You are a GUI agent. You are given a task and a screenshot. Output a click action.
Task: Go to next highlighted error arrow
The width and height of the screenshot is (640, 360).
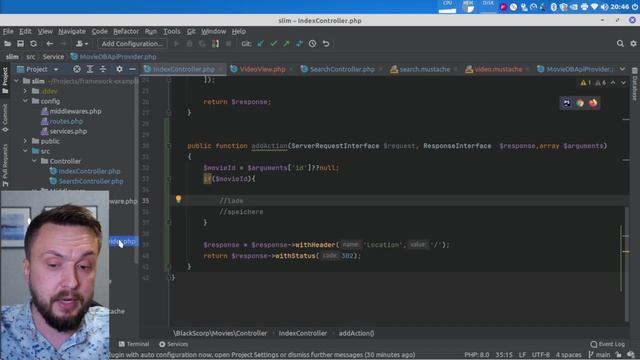click(x=623, y=83)
